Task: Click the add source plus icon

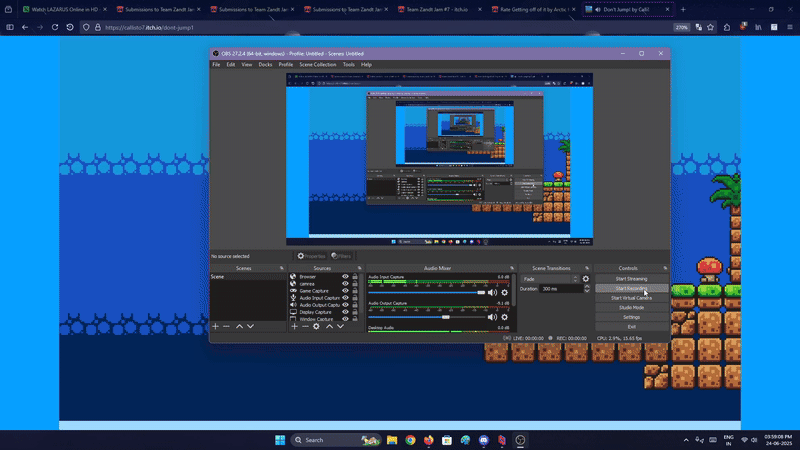Action: click(294, 326)
